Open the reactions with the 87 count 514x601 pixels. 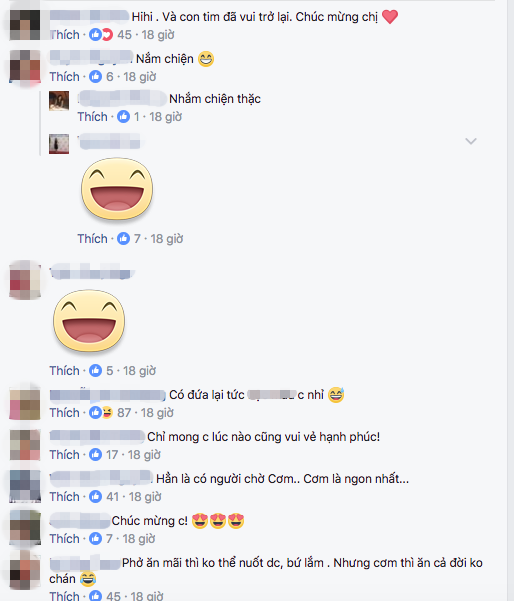click(101, 413)
